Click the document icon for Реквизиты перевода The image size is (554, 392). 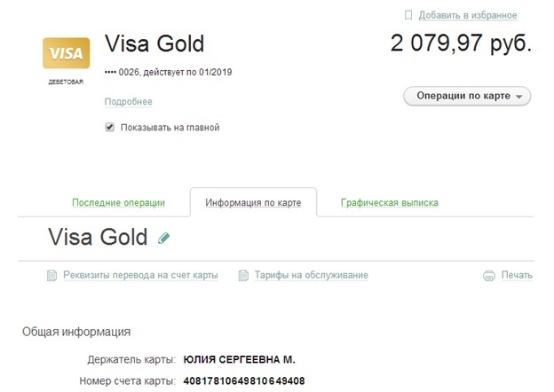[x=52, y=276]
